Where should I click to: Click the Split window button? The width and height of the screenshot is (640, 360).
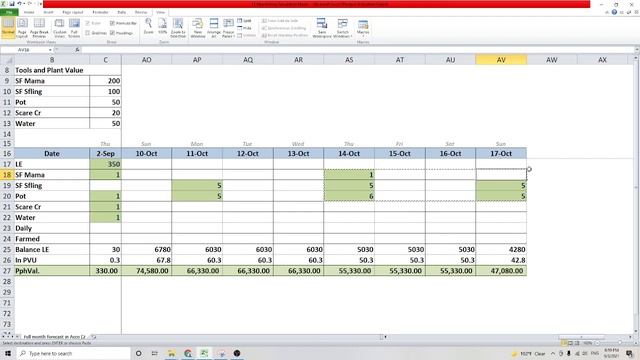coord(244,20)
